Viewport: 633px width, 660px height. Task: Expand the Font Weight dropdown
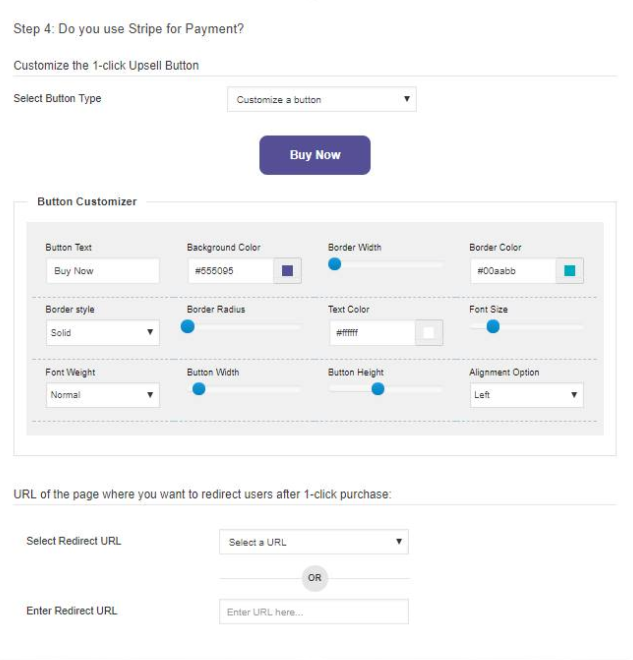click(x=102, y=395)
